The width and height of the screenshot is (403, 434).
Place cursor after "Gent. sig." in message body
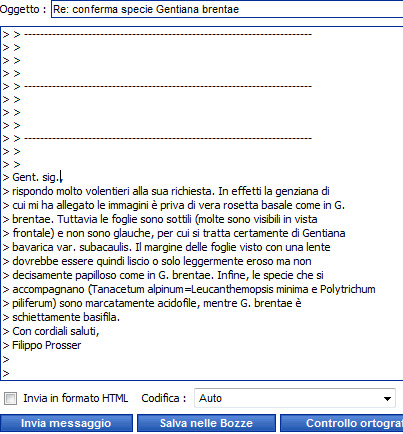click(x=61, y=177)
